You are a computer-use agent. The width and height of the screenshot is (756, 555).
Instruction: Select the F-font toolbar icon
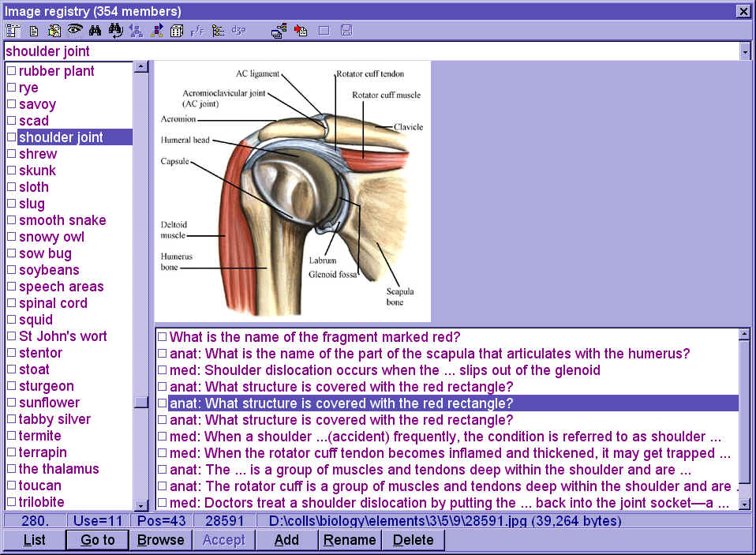(198, 31)
